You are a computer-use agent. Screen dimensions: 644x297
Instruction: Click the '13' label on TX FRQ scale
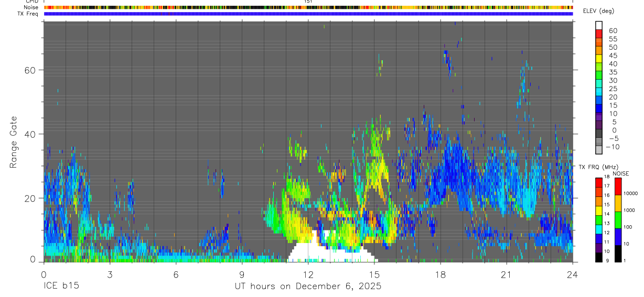(x=608, y=224)
